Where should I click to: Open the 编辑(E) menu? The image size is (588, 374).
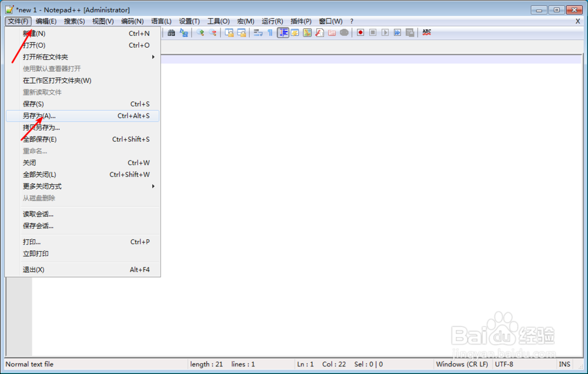46,21
